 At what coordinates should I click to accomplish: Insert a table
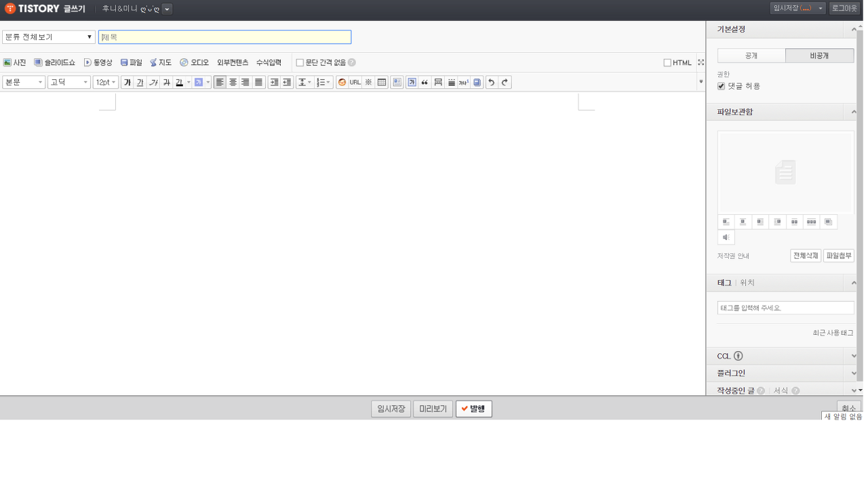click(382, 83)
